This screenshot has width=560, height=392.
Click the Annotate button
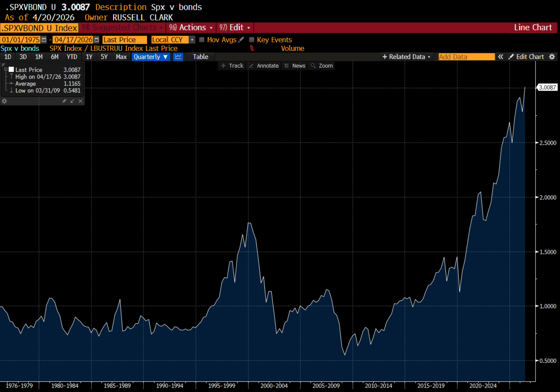[264, 66]
